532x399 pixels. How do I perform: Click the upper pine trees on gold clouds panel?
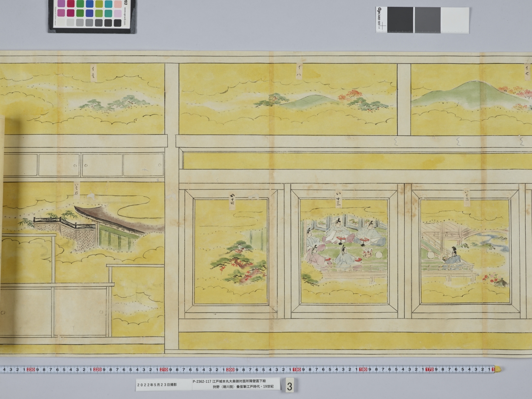point(82,99)
